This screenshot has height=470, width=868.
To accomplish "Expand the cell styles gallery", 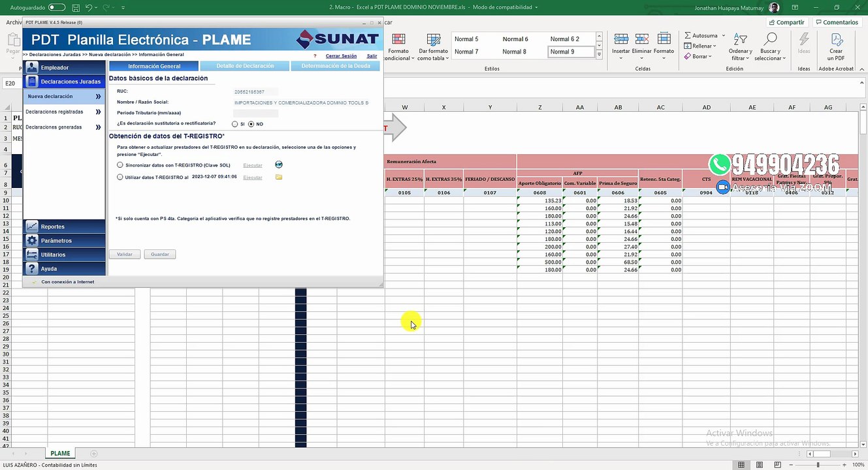I will (x=600, y=55).
